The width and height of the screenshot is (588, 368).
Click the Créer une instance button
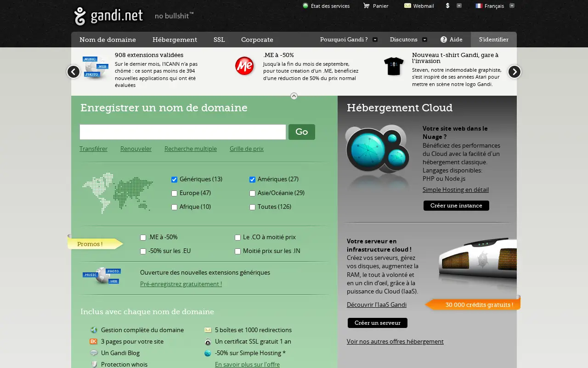(x=456, y=206)
